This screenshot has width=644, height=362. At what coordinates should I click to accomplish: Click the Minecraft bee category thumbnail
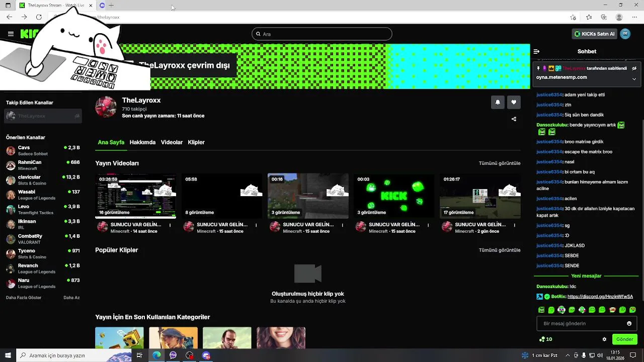(119, 337)
